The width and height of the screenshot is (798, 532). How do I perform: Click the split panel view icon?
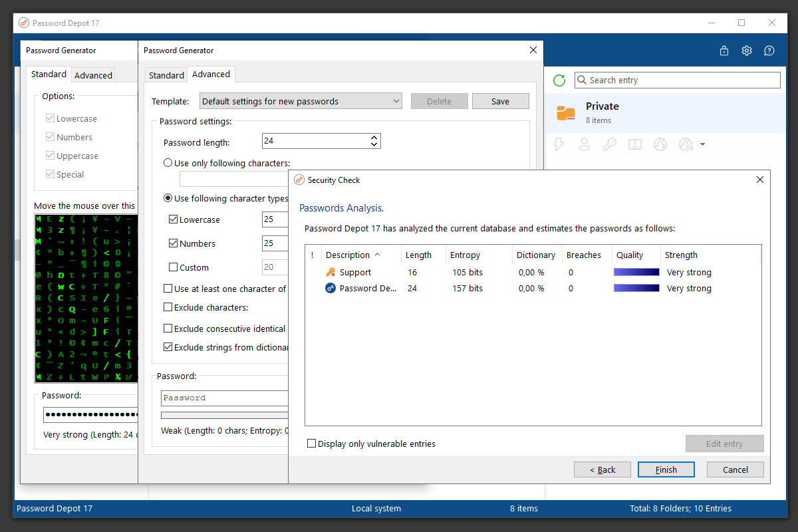click(x=635, y=144)
